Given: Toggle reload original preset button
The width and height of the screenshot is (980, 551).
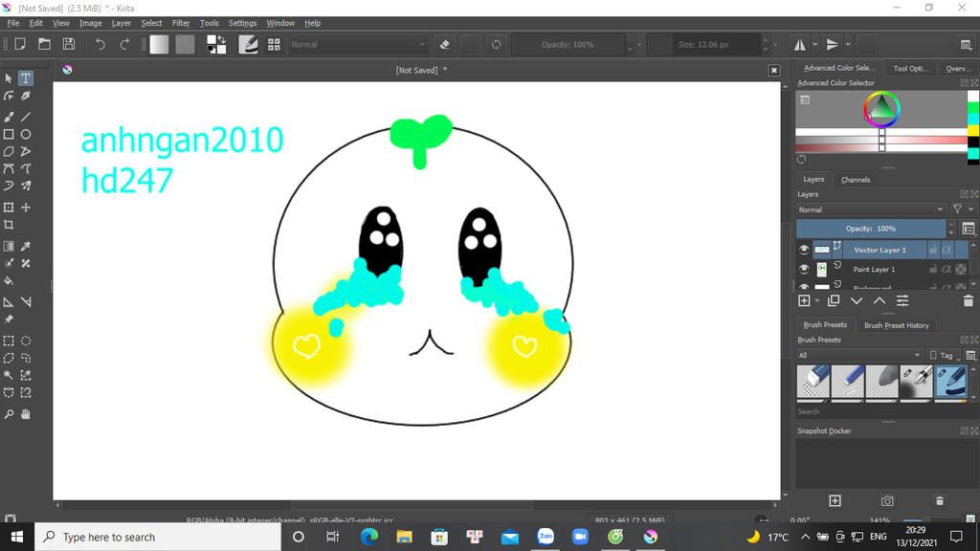Looking at the screenshot, I should coord(497,44).
